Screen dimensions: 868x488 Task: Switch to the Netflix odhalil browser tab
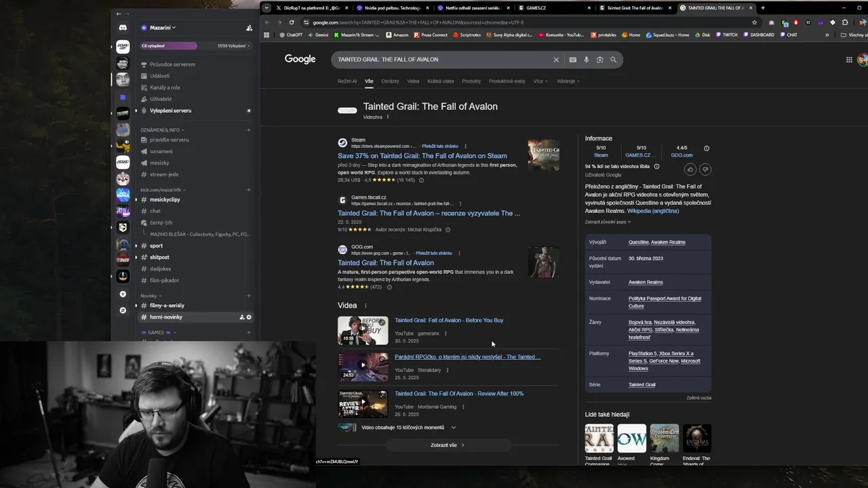[473, 8]
